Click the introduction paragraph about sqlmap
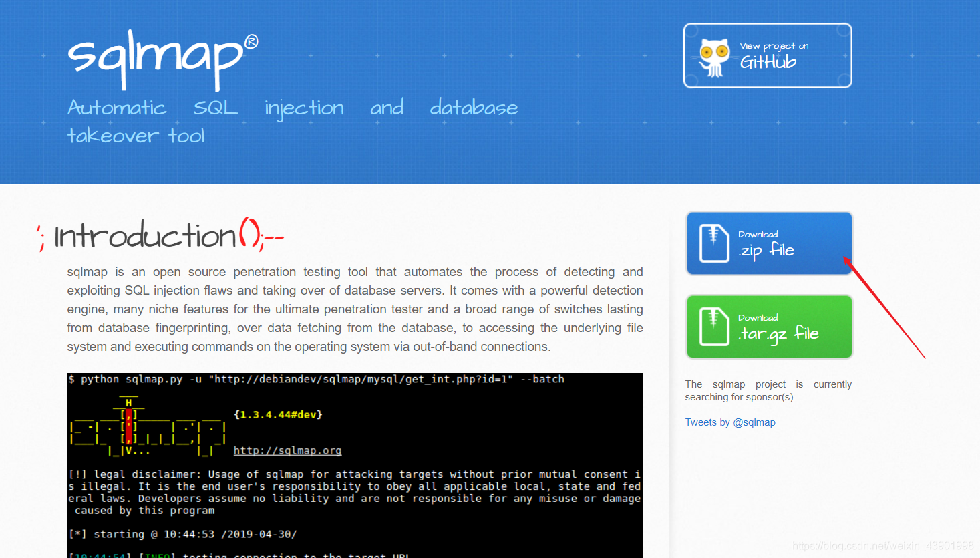 (355, 309)
